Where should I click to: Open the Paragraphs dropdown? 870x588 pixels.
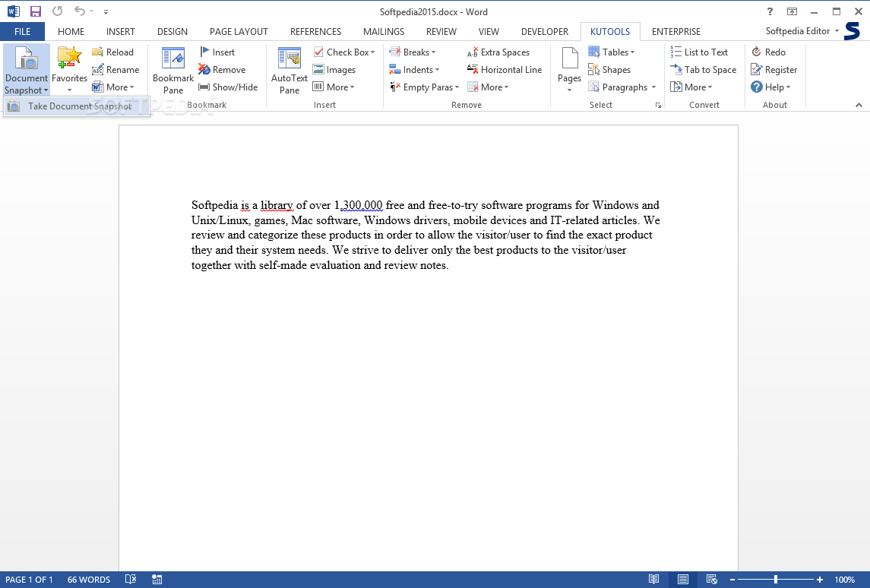click(653, 87)
